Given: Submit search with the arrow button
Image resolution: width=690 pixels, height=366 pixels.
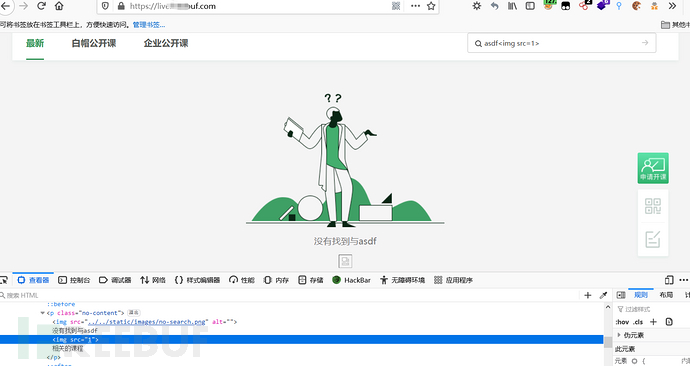Looking at the screenshot, I should pyautogui.click(x=645, y=43).
